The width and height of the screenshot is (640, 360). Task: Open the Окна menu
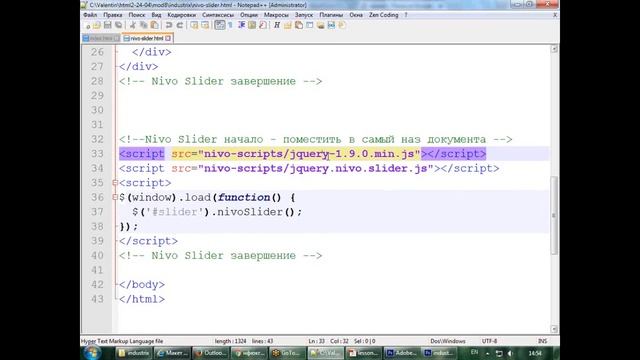pyautogui.click(x=356, y=15)
